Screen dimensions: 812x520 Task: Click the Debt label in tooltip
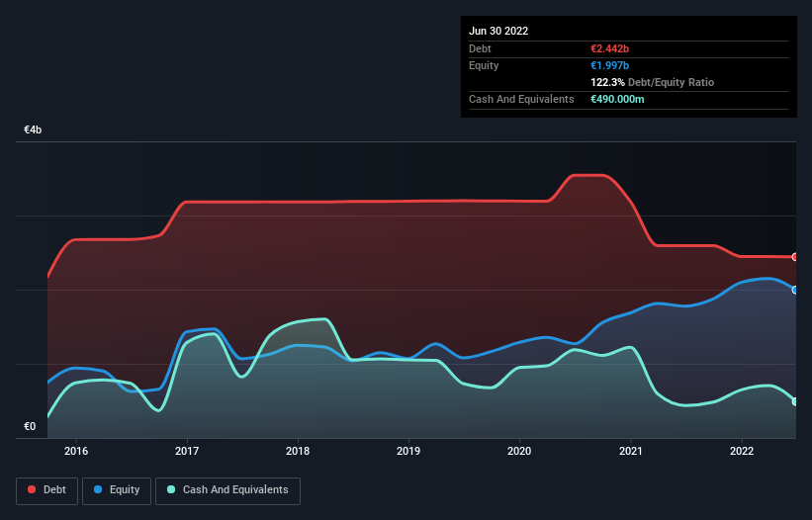pos(480,48)
